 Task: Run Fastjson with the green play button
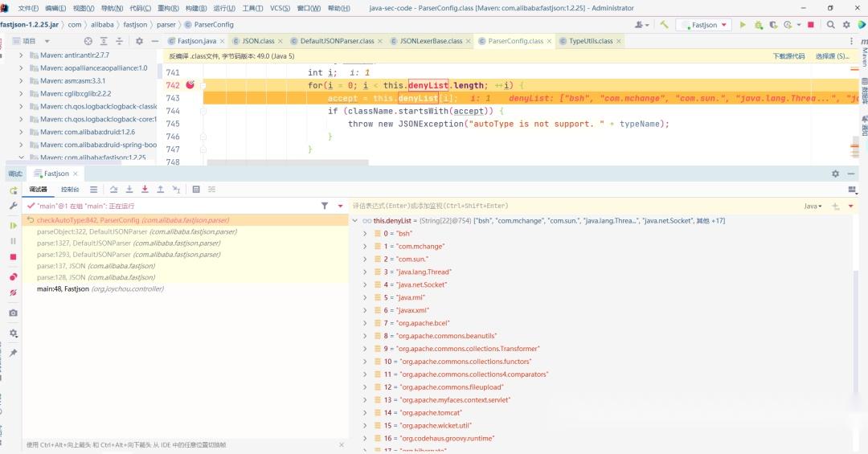click(x=743, y=25)
